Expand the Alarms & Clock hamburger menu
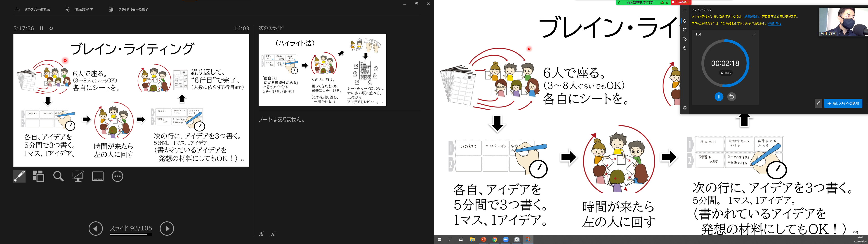This screenshot has width=868, height=244. coord(685,10)
